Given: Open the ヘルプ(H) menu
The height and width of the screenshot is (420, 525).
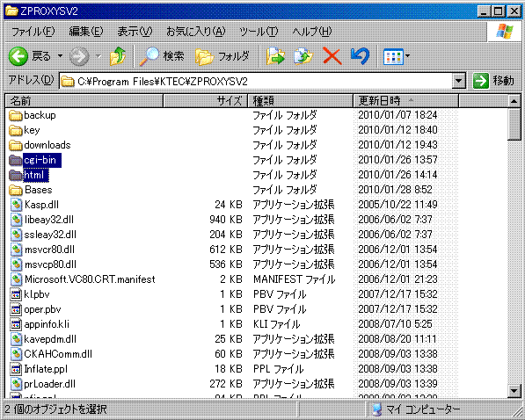Looking at the screenshot, I should [x=311, y=32].
